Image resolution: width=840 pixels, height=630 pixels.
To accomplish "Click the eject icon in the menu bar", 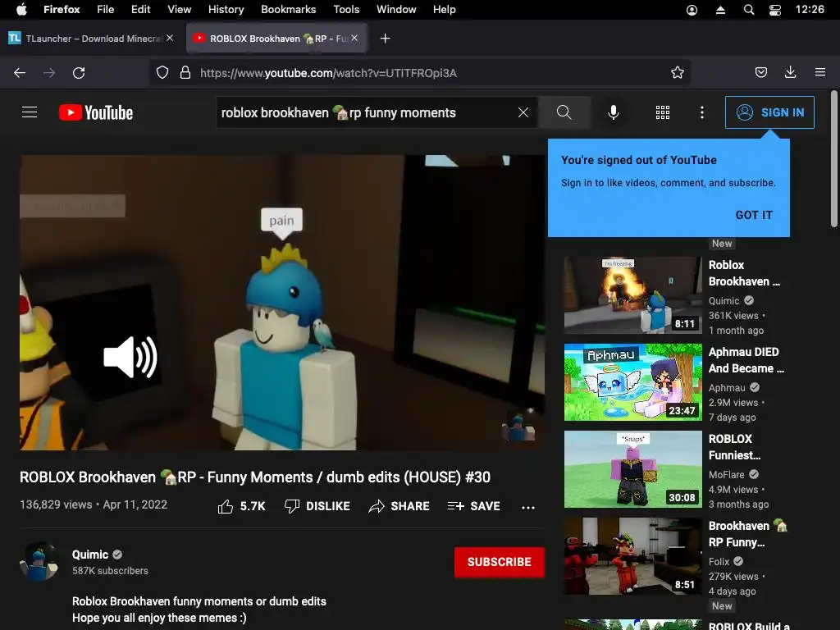I will pos(720,10).
